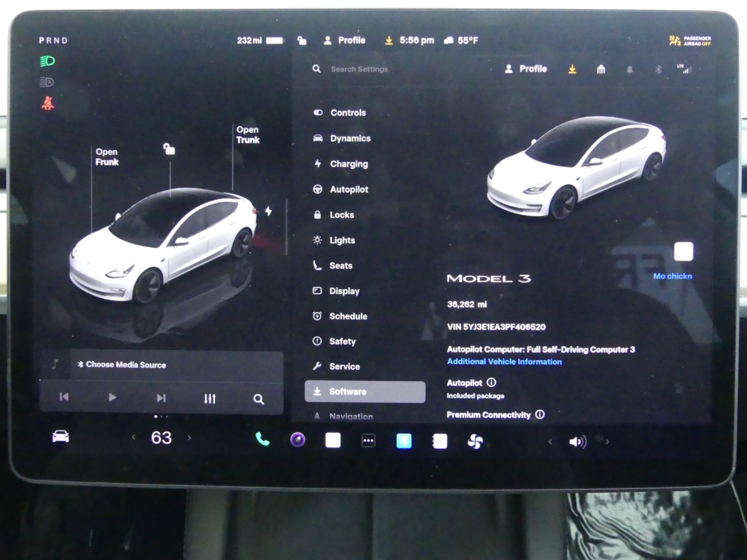The width and height of the screenshot is (747, 560).
Task: Open climate fan icon in dock
Action: point(475,441)
